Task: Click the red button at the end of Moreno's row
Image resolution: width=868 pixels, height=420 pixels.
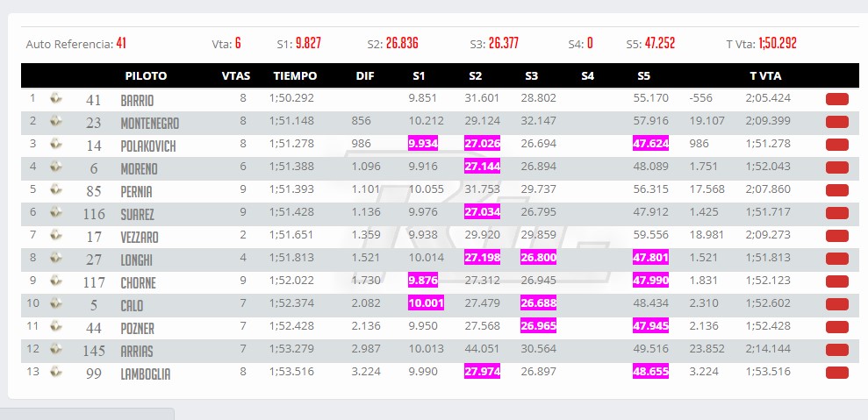Action: pos(837,167)
